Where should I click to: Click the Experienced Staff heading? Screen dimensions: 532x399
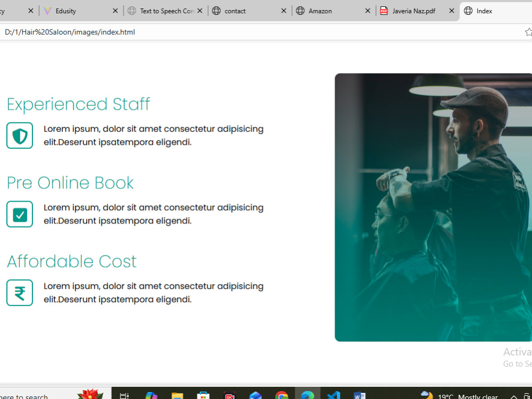78,104
